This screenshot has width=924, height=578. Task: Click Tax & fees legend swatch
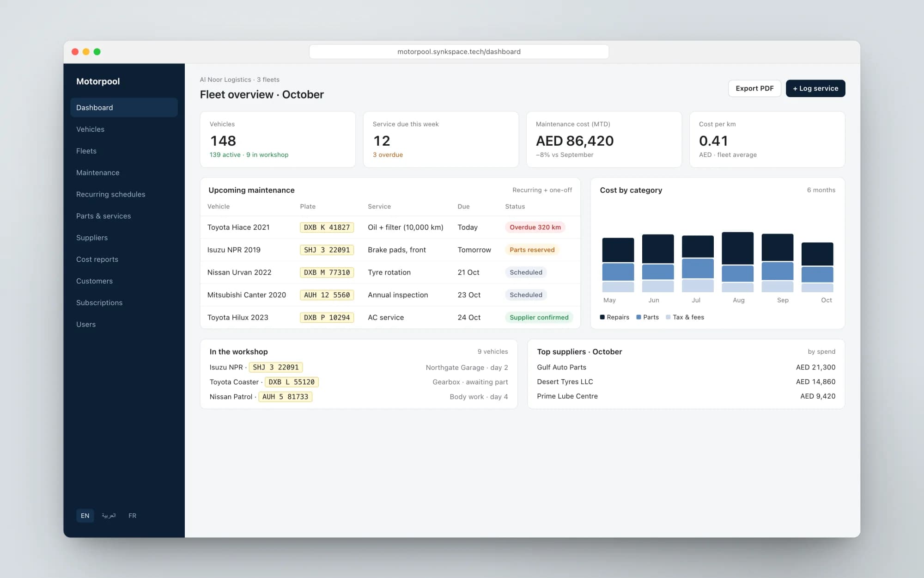pos(668,317)
